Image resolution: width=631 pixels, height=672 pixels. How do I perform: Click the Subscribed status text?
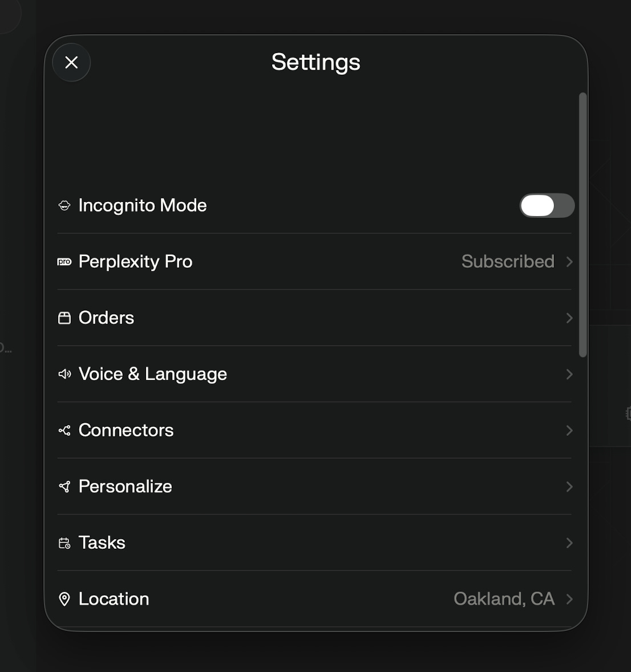tap(508, 261)
